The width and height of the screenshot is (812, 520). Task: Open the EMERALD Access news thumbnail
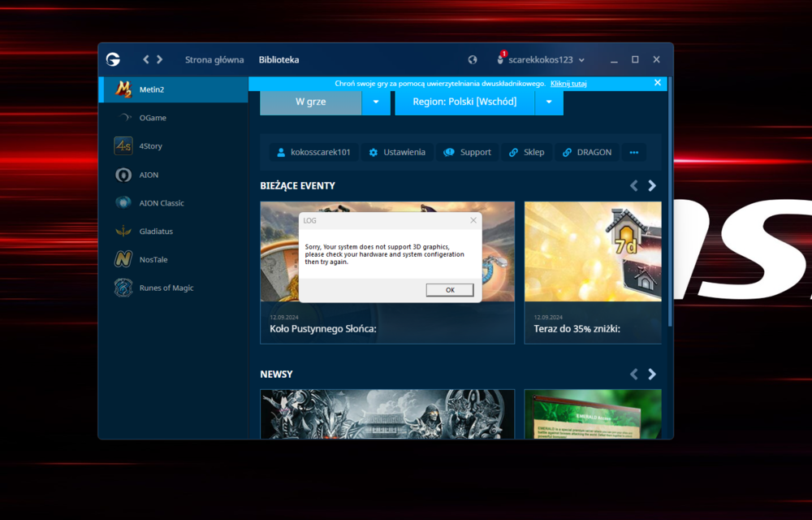(593, 414)
